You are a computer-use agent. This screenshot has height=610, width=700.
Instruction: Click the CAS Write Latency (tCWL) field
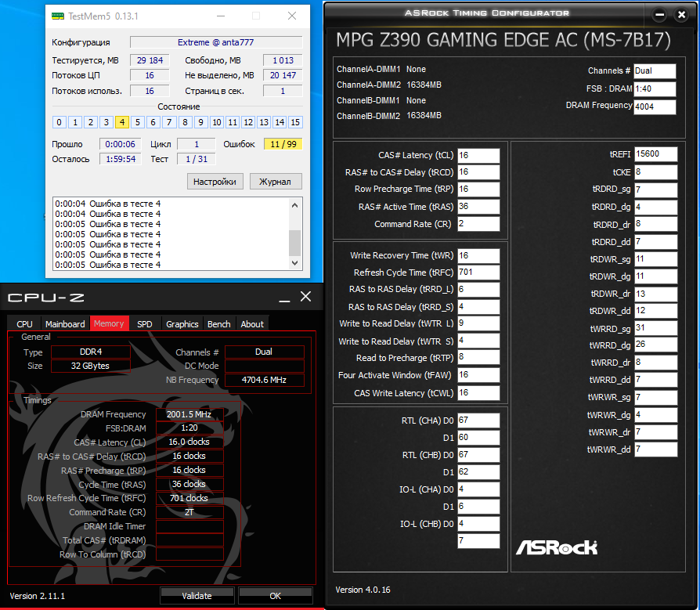(x=478, y=393)
